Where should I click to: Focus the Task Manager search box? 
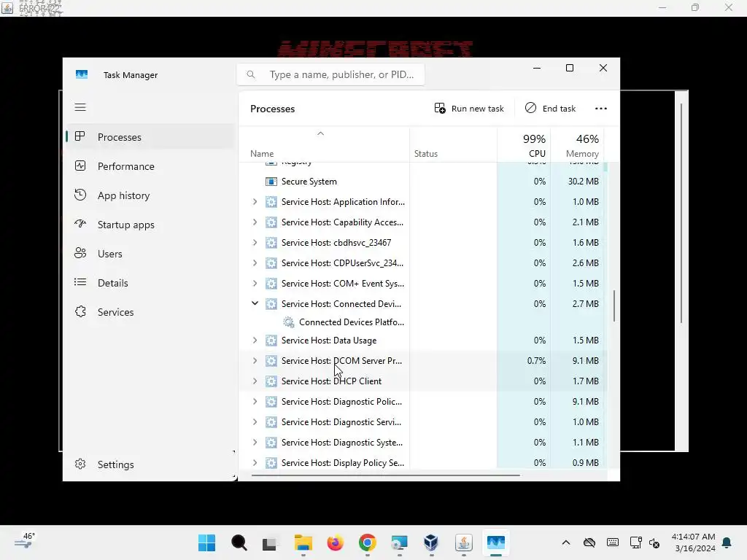330,75
